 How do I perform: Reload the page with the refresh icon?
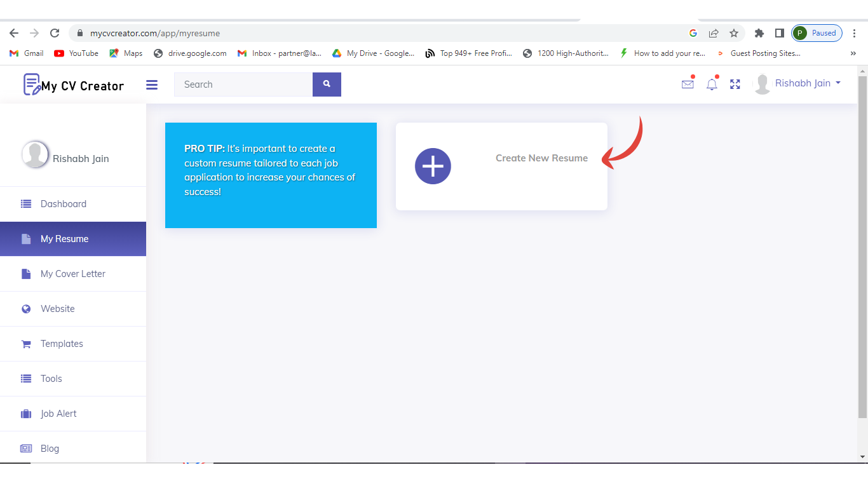click(55, 33)
